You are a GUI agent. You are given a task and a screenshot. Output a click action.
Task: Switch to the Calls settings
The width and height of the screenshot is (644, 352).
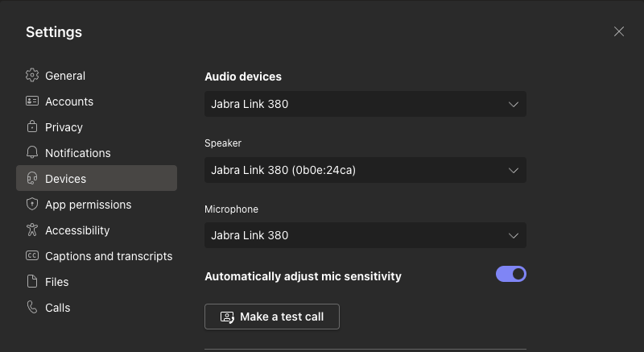click(x=97, y=307)
